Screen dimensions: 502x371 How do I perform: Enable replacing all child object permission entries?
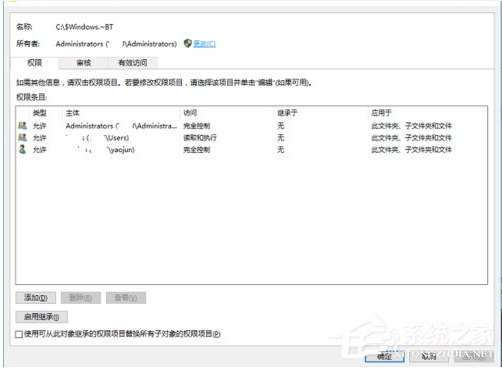point(19,334)
